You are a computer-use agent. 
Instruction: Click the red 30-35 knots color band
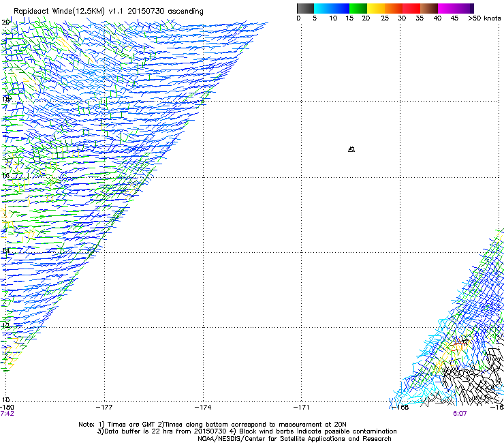pos(411,8)
